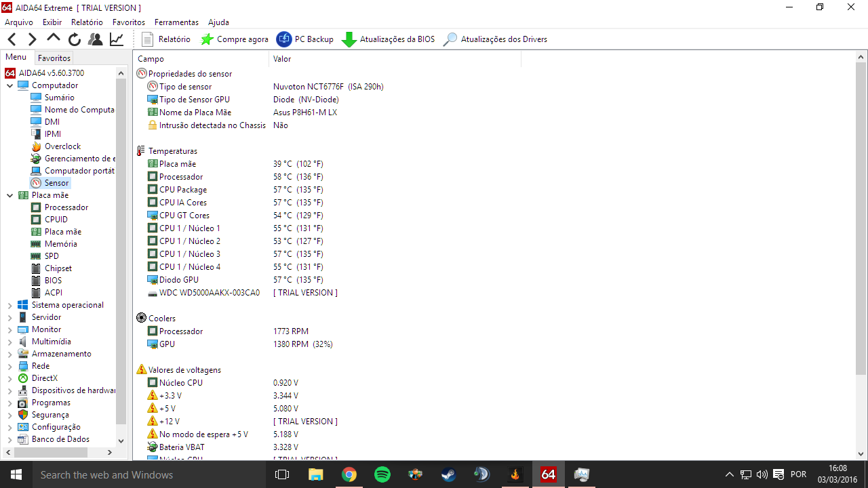Expand the Sistema operacional node
Viewport: 868px width, 488px height.
tap(9, 305)
